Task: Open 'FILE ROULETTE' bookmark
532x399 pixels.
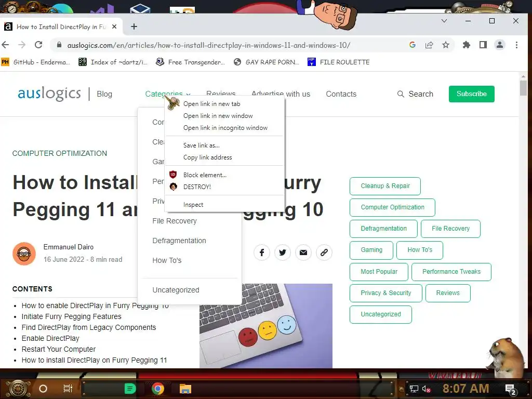Action: [x=339, y=62]
